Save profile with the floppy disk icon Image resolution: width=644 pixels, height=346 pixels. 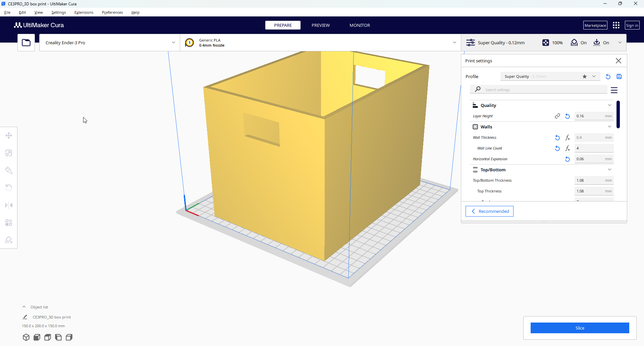pos(619,76)
